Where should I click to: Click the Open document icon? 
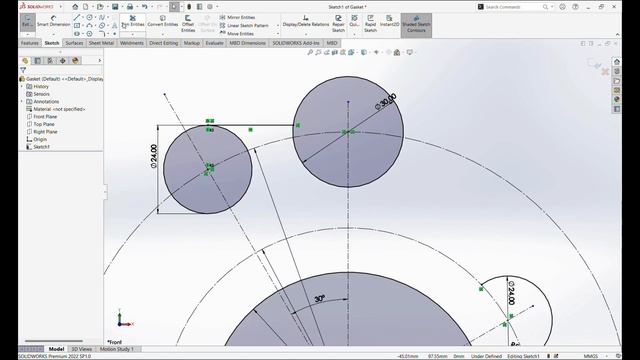coord(100,7)
